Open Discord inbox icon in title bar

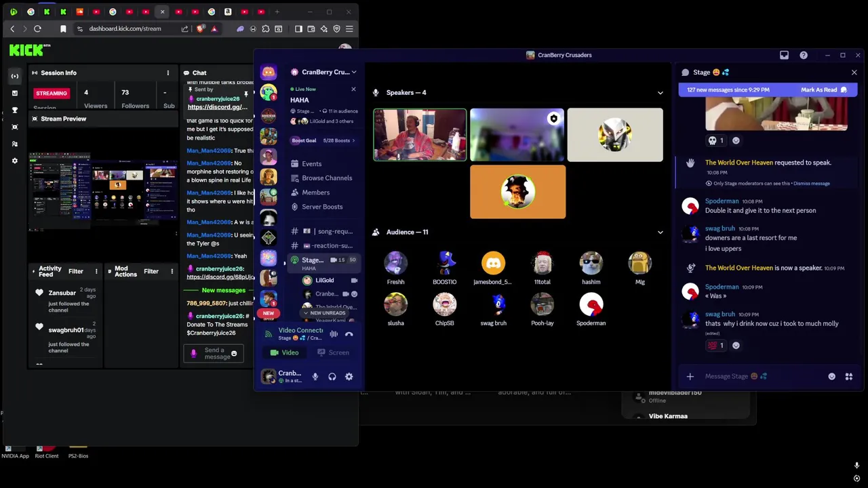[784, 56]
